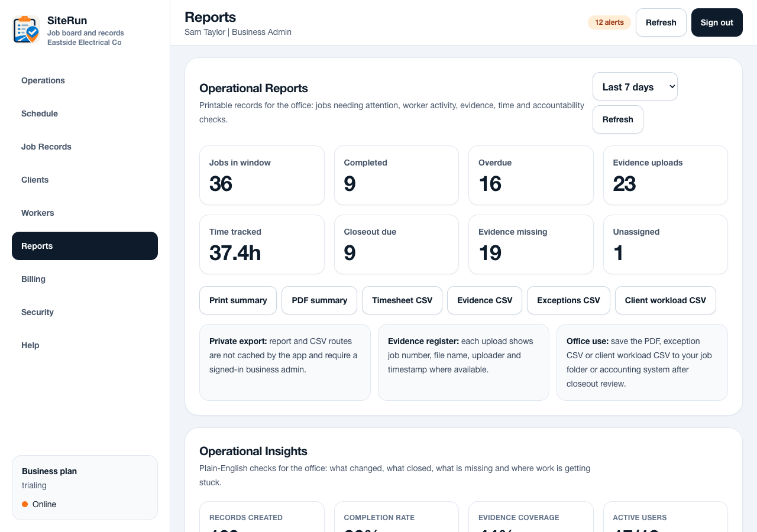Open the Operations section
Image resolution: width=757 pixels, height=532 pixels.
tap(85, 80)
